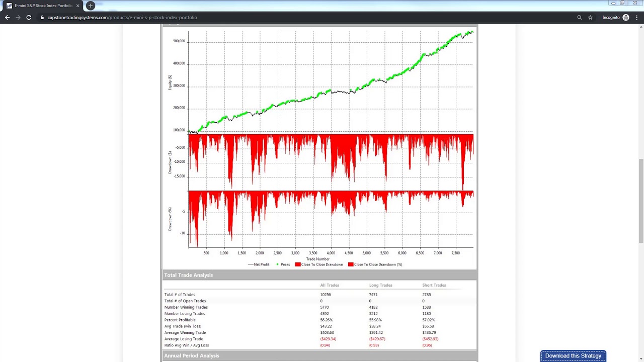
Task: Click the ($429.34) average losing value
Action: pos(328,339)
